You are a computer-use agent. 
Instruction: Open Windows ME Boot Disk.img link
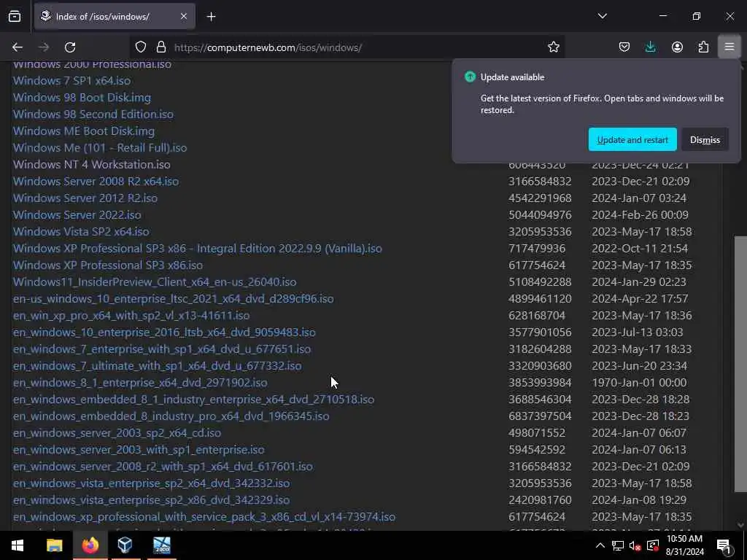pyautogui.click(x=84, y=131)
